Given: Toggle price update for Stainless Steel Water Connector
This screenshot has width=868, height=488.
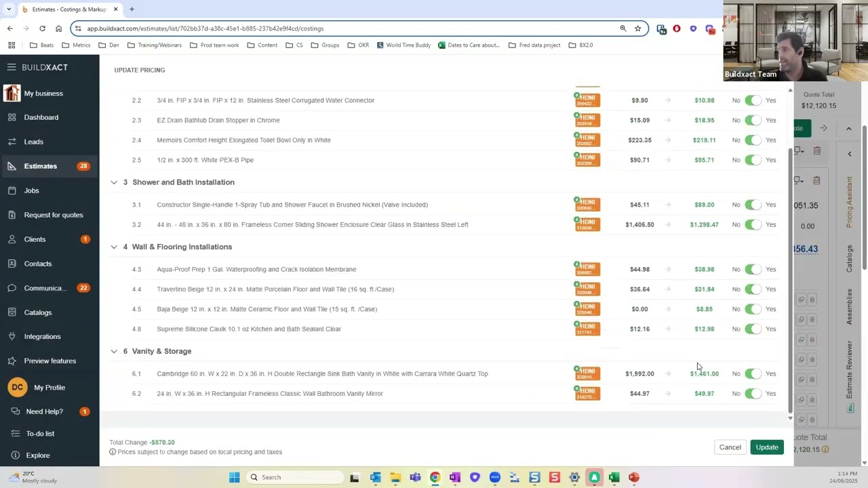Looking at the screenshot, I should (x=753, y=100).
